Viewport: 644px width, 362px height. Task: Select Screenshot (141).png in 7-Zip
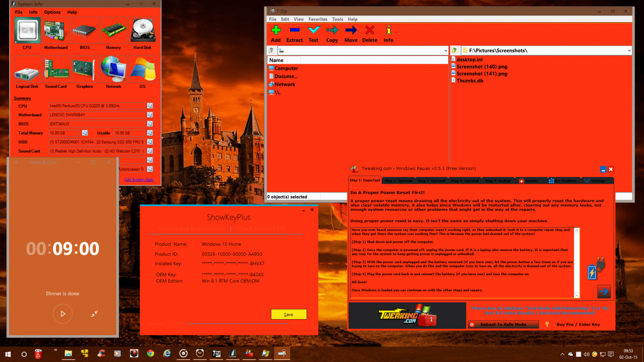(x=479, y=74)
